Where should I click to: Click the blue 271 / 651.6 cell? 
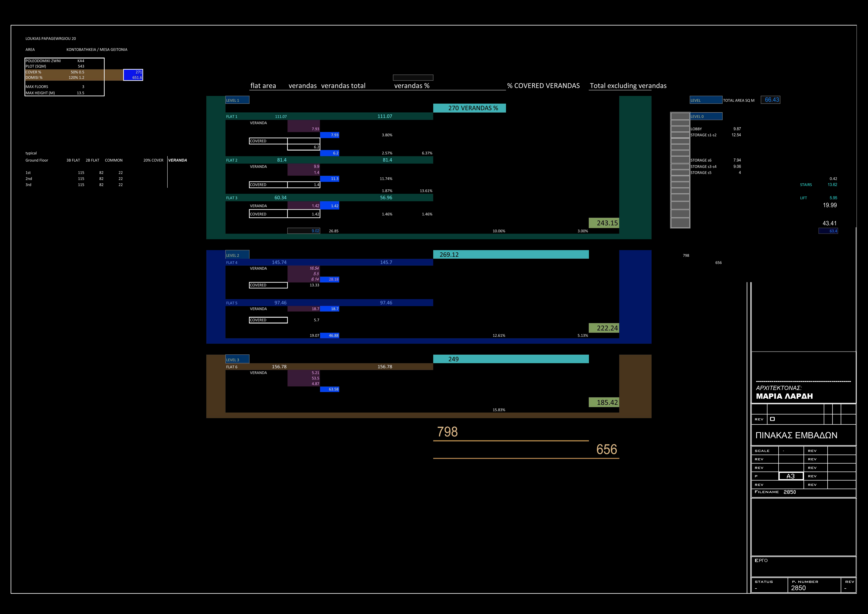[133, 75]
